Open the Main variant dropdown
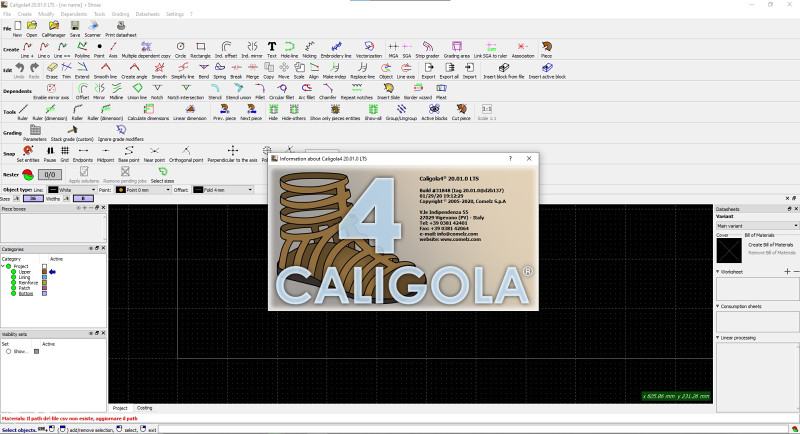Viewport: 800px width, 434px height. [757, 225]
